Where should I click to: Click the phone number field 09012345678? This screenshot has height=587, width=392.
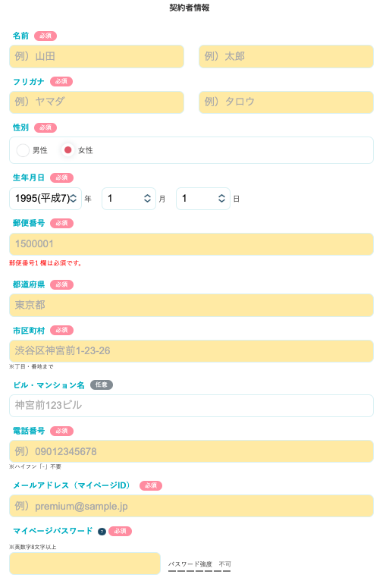click(191, 451)
